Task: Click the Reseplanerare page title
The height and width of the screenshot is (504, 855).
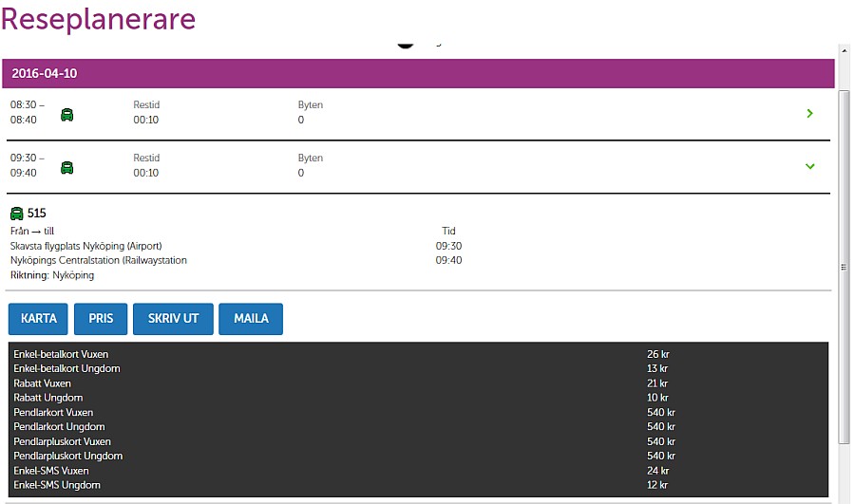Action: click(x=98, y=19)
